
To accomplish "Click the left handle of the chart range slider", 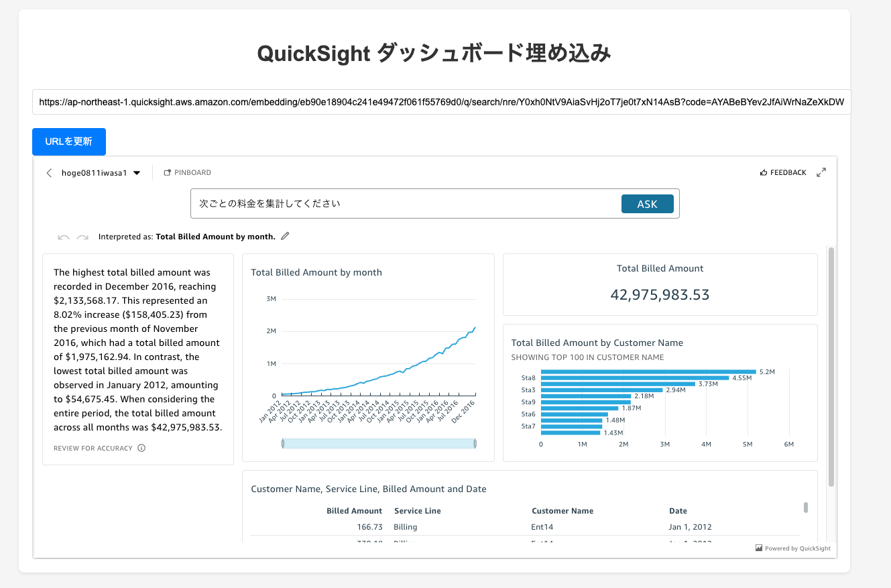I will pos(283,443).
